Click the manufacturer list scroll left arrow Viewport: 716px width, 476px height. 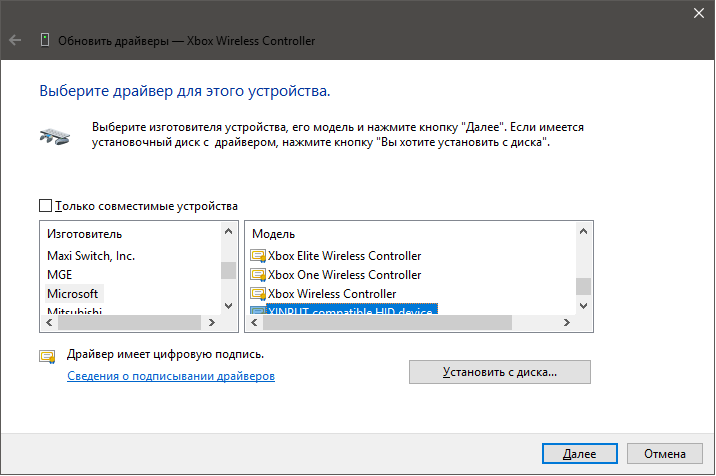point(49,323)
